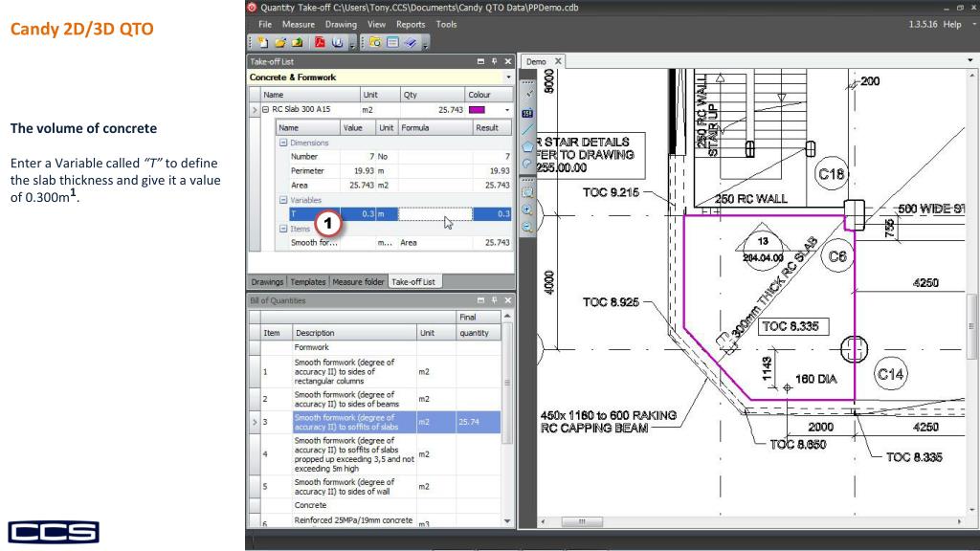This screenshot has width=980, height=551.
Task: Click the zoom window tool
Action: coord(527,193)
